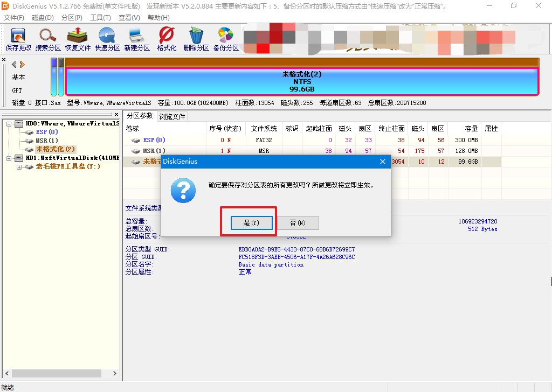Click the partition GUID starting FC518F3D

(296, 257)
